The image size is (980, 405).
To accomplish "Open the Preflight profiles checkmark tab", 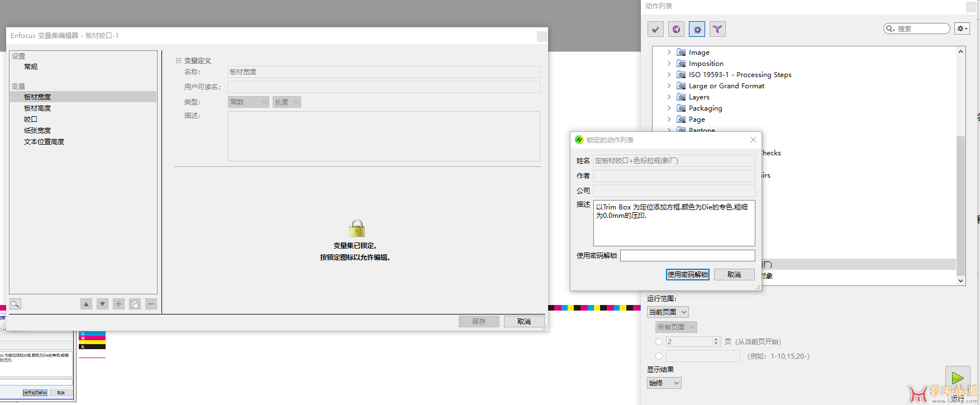I will pos(655,29).
